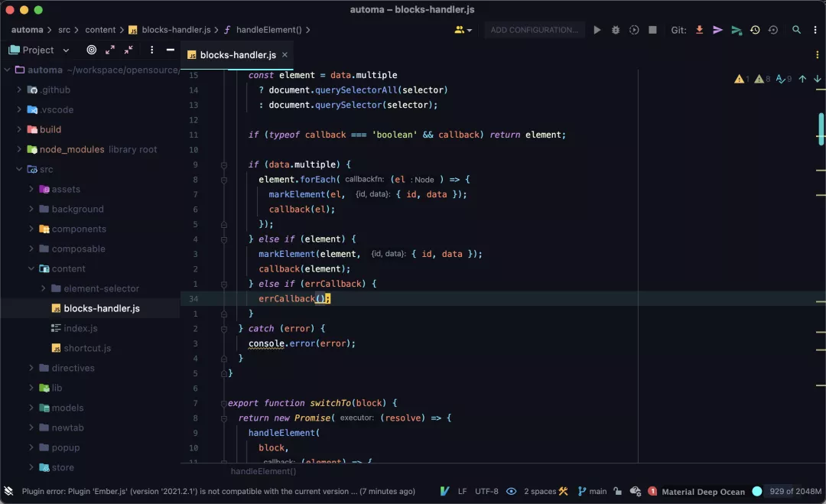826x504 pixels.
Task: Open Git history clock icon
Action: pos(755,30)
